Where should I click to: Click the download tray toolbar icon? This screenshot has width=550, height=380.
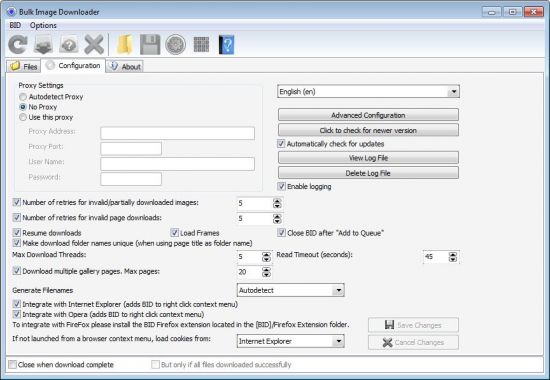coord(43,45)
